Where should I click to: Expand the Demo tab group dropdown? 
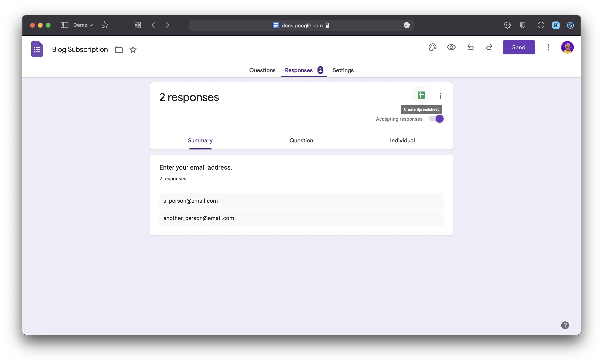(83, 25)
